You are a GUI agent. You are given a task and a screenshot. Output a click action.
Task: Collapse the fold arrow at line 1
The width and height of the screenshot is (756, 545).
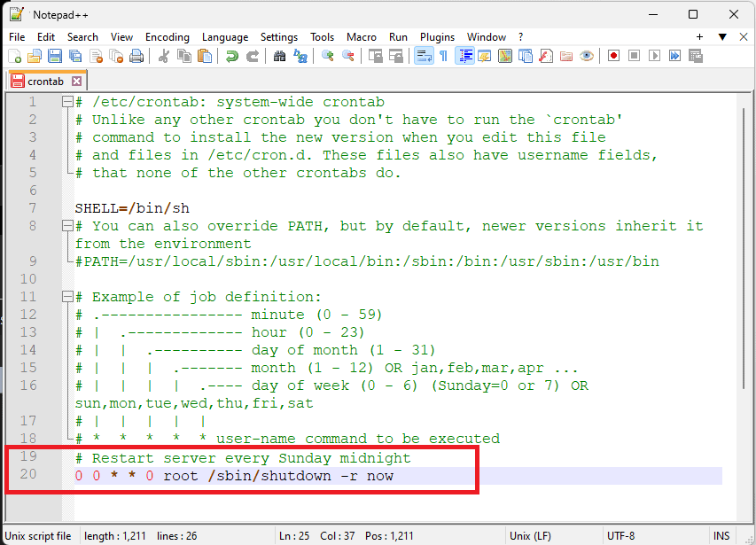pyautogui.click(x=69, y=101)
